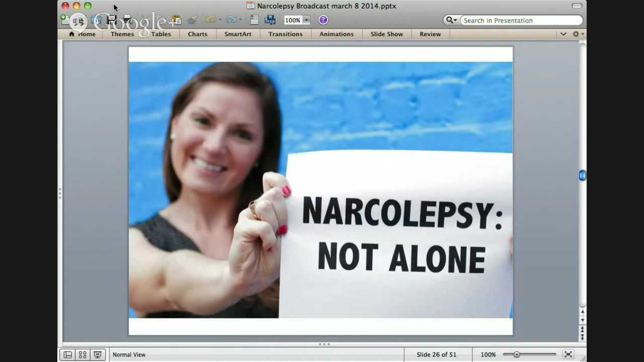The image size is (644, 362).
Task: Open the Tables ribbon tab
Action: [161, 34]
